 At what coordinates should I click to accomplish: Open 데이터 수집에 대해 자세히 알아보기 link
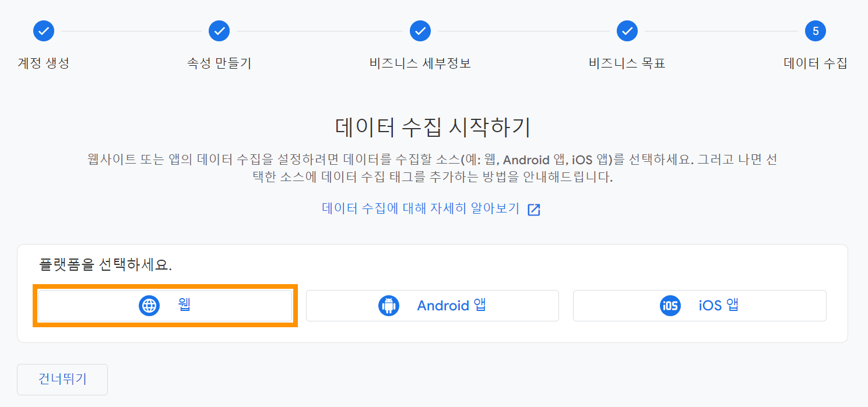click(x=421, y=209)
